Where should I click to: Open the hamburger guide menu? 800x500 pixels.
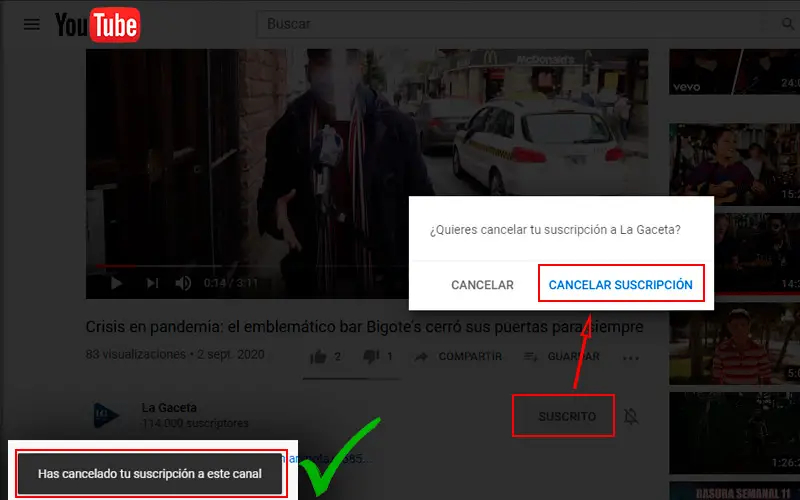(x=32, y=24)
